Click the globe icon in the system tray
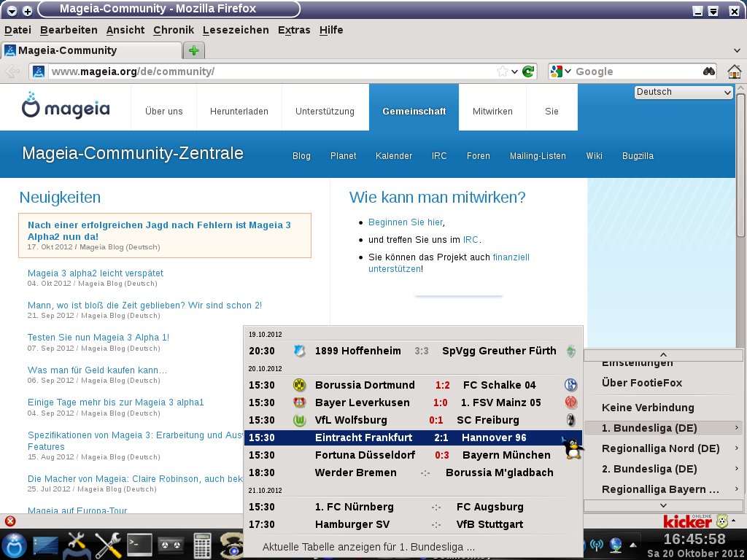The image size is (747, 560). pos(616,545)
